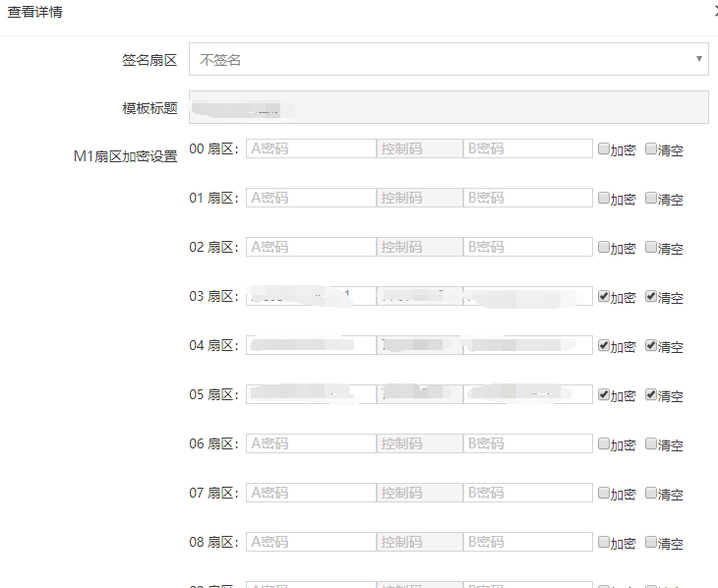Check 清空 checkbox for 00 扇区
The image size is (718, 588).
click(651, 149)
